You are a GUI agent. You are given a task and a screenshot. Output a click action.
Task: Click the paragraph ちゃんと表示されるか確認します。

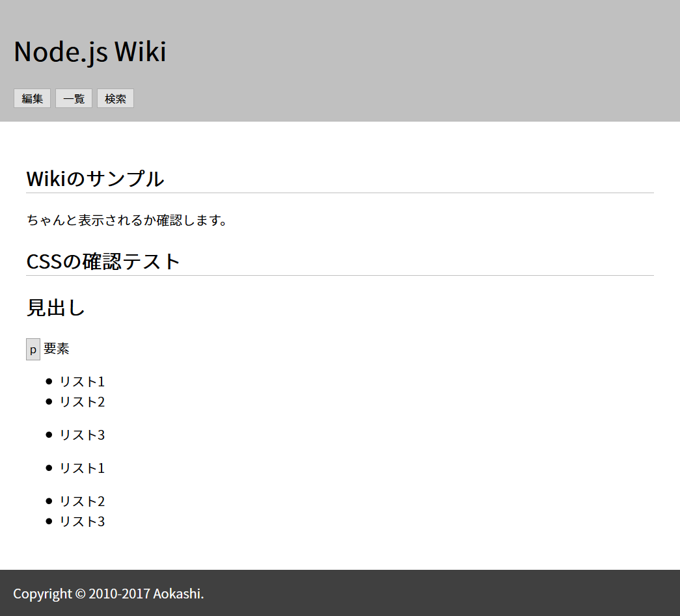[x=127, y=221]
